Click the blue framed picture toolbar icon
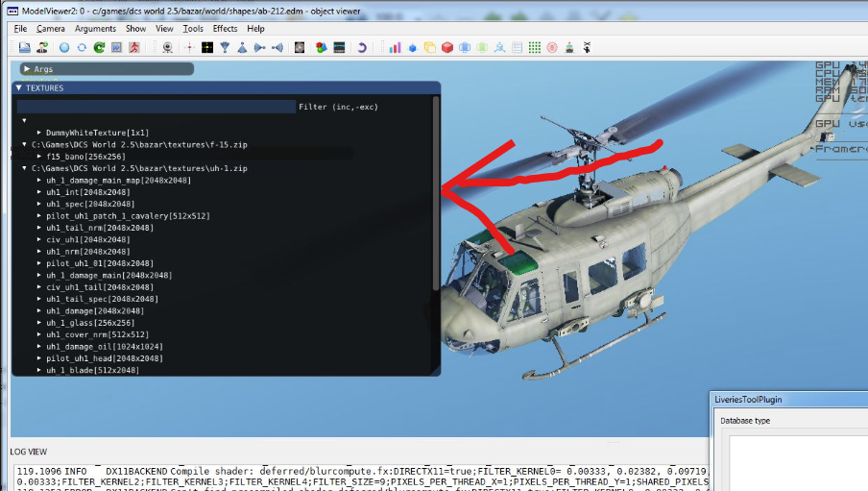Image resolution: width=868 pixels, height=491 pixels. click(116, 48)
